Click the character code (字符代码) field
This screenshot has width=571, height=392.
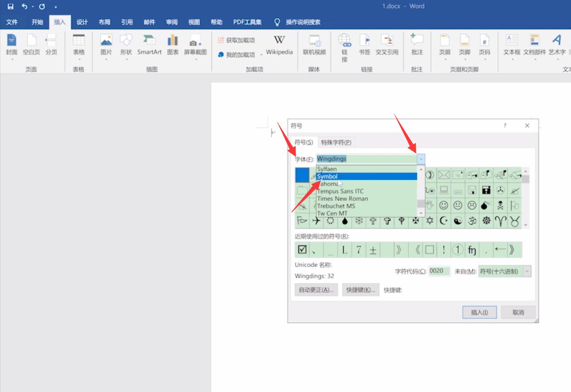(439, 271)
